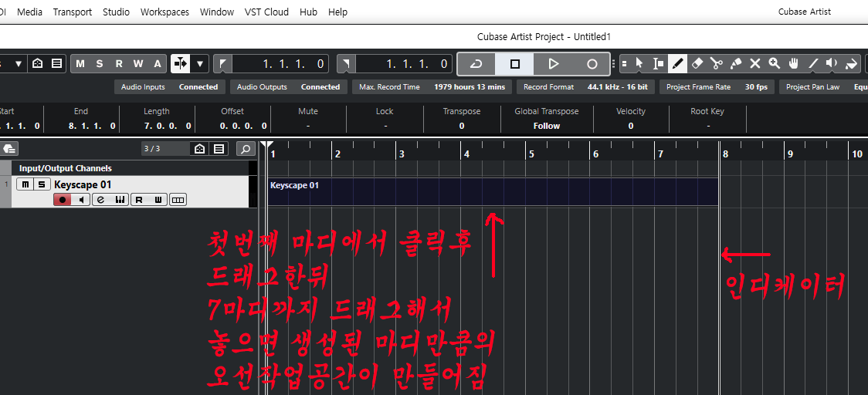
Task: Click left locator flag icon
Action: [222, 63]
